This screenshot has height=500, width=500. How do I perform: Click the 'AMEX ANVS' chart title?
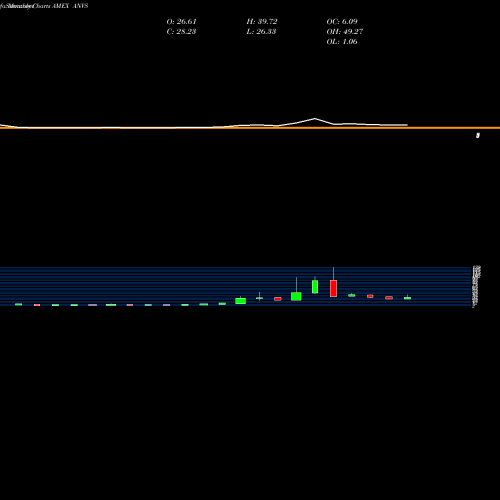click(70, 6)
